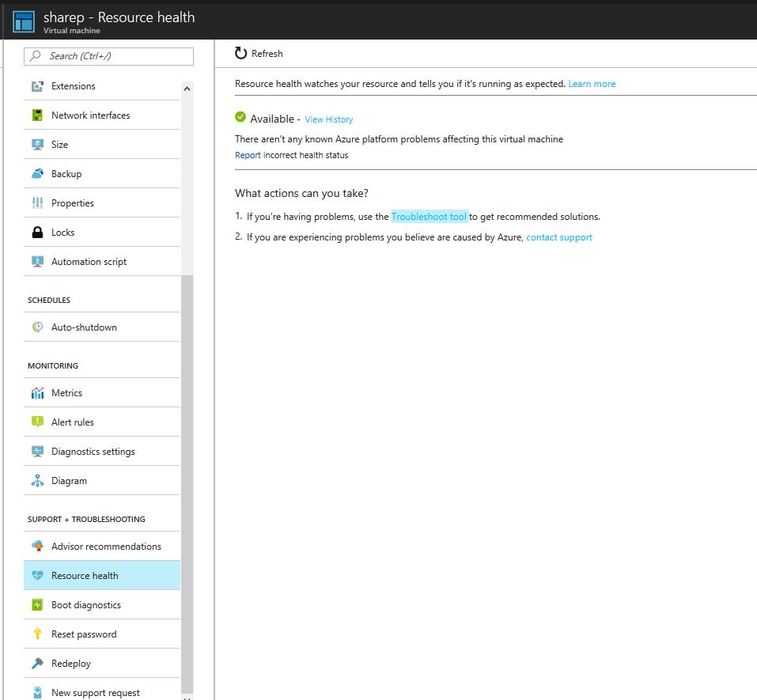This screenshot has width=757, height=700.
Task: Open the Size menu item
Action: 59,145
